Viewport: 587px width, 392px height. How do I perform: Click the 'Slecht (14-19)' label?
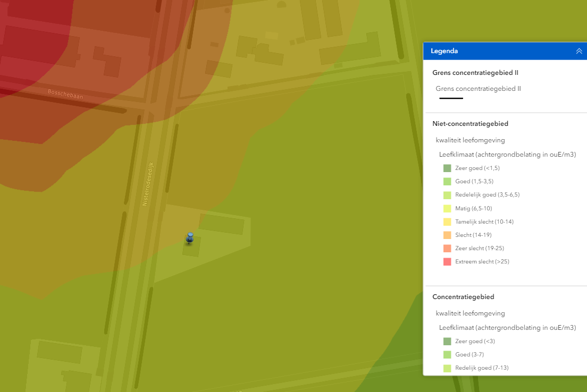pyautogui.click(x=473, y=235)
